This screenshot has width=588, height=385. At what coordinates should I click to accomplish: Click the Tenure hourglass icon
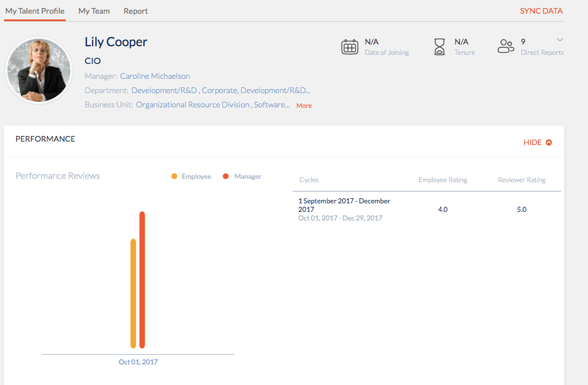point(439,47)
